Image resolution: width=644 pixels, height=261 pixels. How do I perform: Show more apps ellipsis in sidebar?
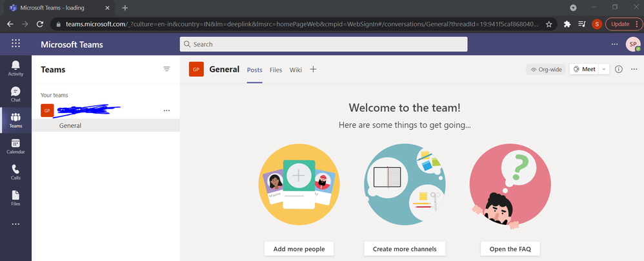click(15, 224)
